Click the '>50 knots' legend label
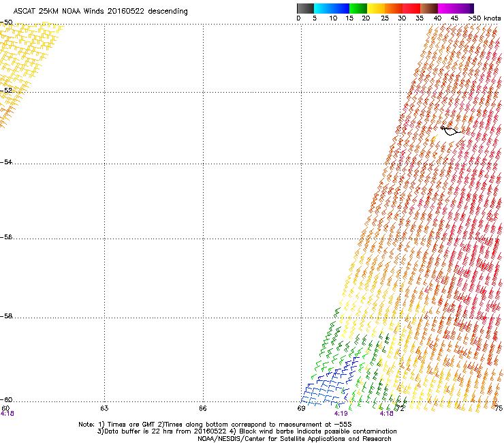The width and height of the screenshot is (504, 443). point(484,18)
